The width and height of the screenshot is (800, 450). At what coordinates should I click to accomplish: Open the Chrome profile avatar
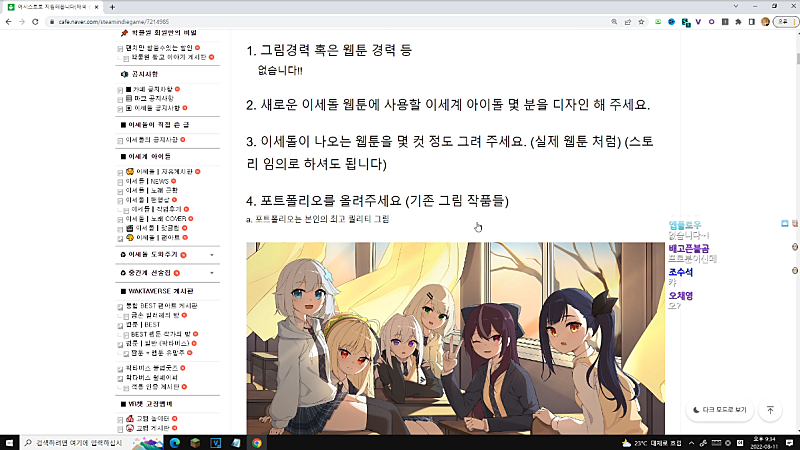coord(765,22)
